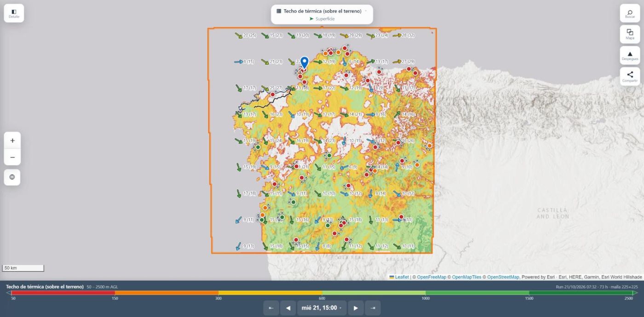This screenshot has height=317, width=644.
Task: Click the grid icon beside Techo de térmica
Action: 279,11
